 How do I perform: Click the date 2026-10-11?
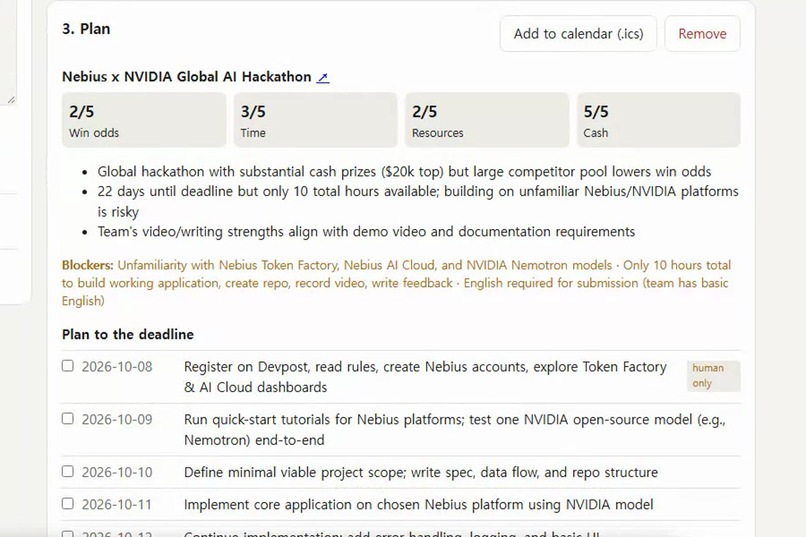[x=117, y=505]
